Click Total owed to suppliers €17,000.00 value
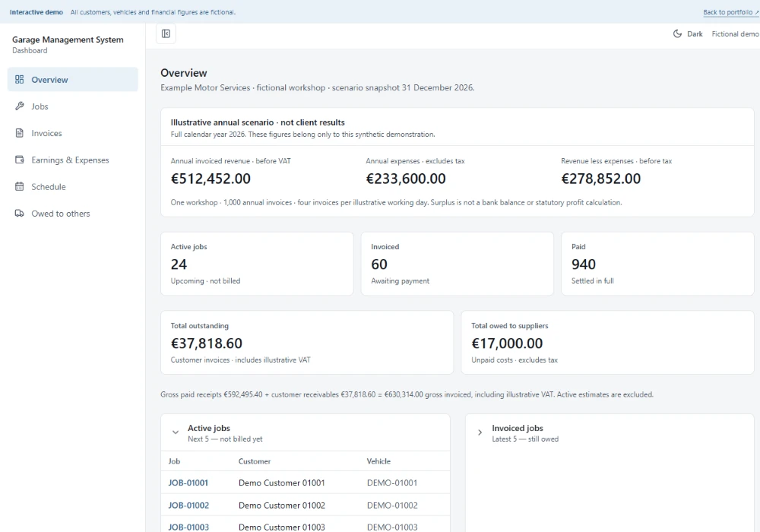The image size is (760, 532). point(507,344)
